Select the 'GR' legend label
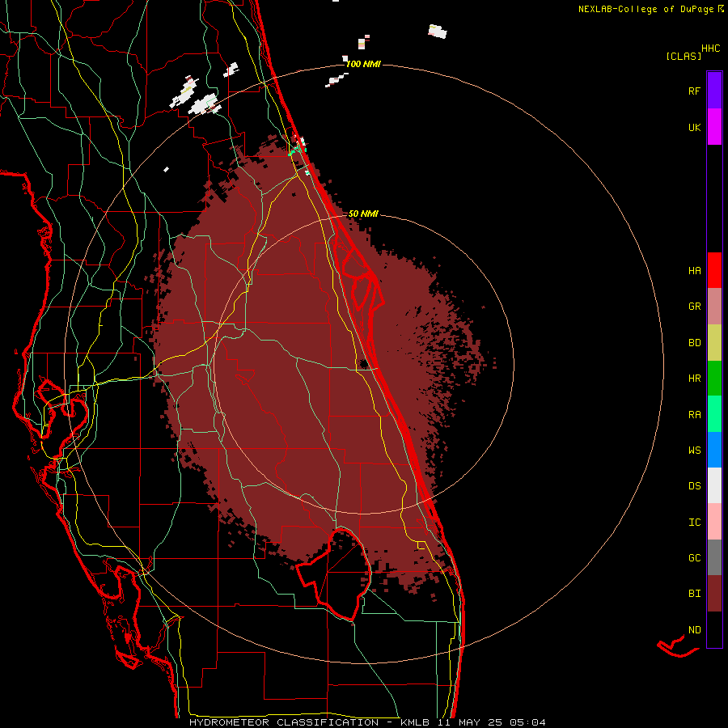The width and height of the screenshot is (728, 728). (694, 307)
